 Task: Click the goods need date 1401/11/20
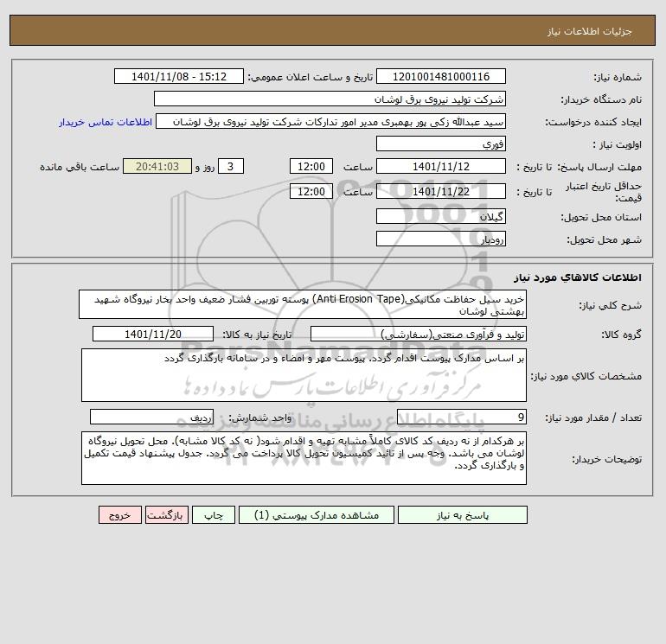click(153, 334)
